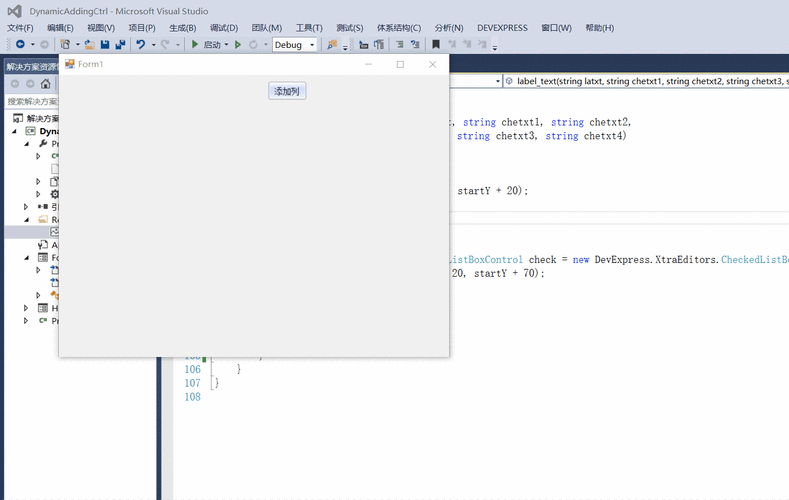Open toolbar overflow options at far right
The height and width of the screenshot is (500, 789).
495,47
